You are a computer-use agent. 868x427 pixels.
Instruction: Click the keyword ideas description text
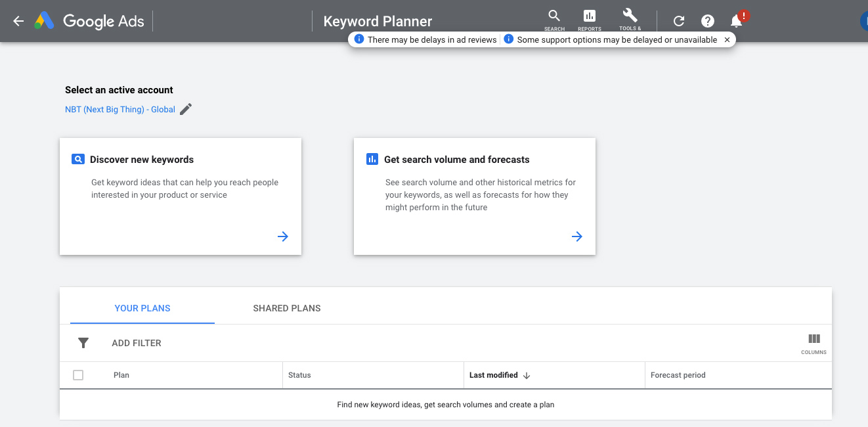pyautogui.click(x=185, y=189)
